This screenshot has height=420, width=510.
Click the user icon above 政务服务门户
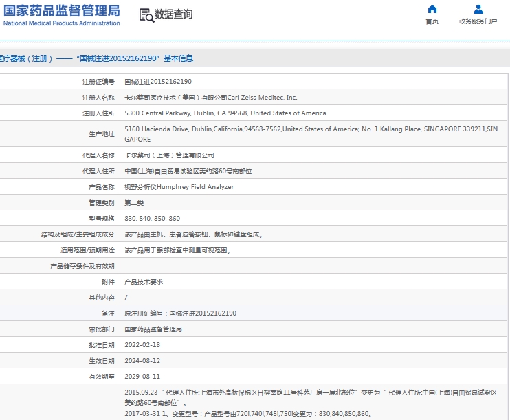[x=478, y=10]
